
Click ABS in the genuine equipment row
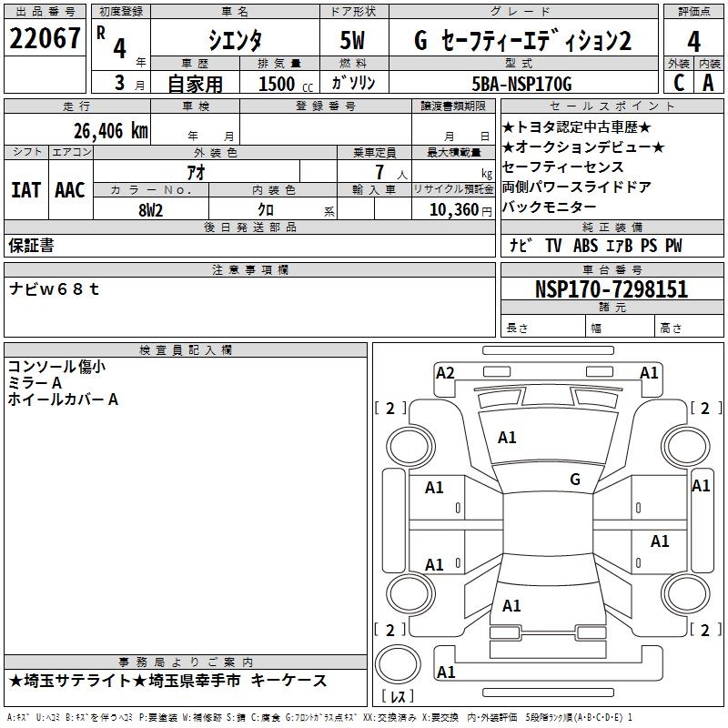pyautogui.click(x=585, y=245)
